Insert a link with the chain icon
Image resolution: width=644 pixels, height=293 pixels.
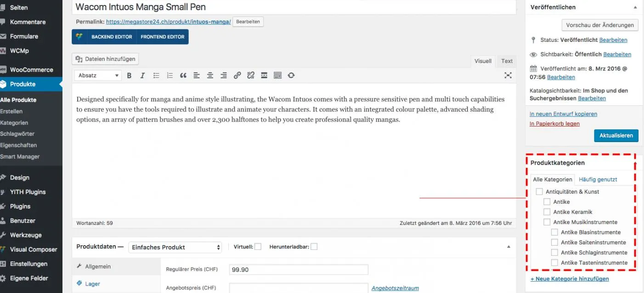click(237, 75)
